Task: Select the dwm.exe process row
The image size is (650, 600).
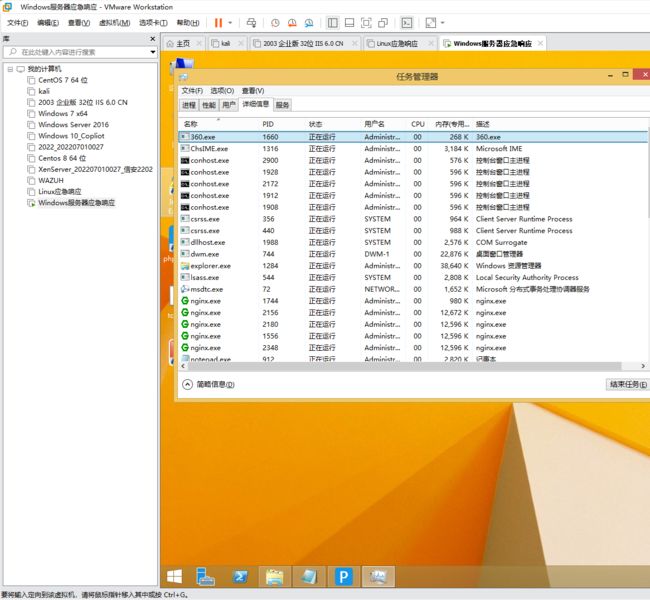Action: (x=413, y=254)
